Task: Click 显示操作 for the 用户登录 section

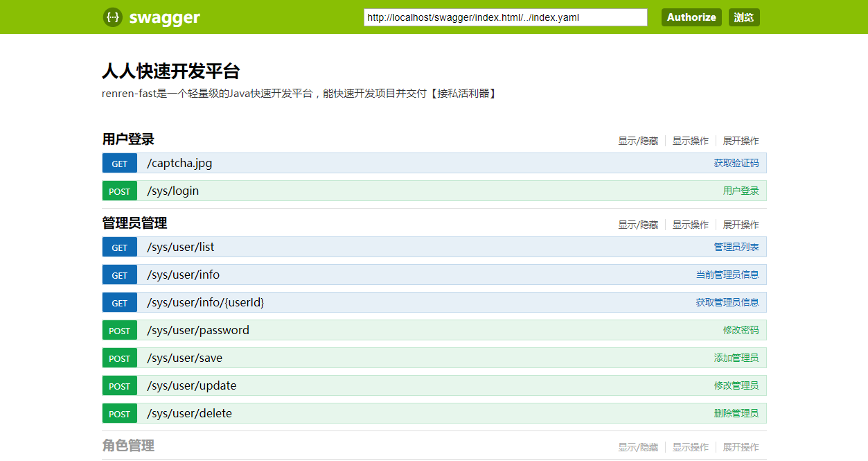Action: pos(691,141)
